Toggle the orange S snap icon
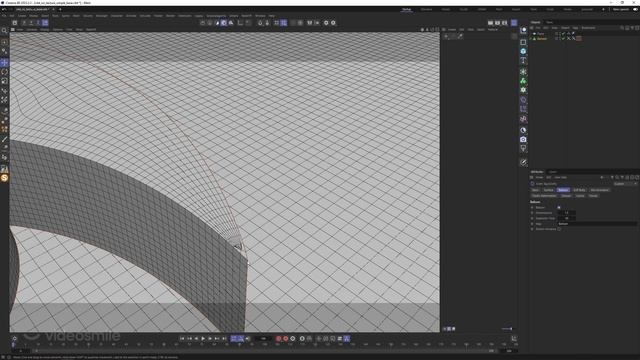 pyautogui.click(x=4, y=178)
